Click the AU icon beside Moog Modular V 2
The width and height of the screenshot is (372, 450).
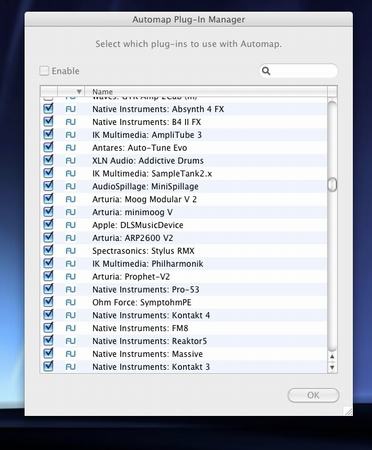click(71, 199)
